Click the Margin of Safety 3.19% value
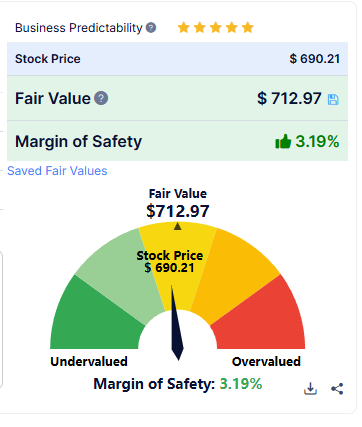This screenshot has width=362, height=427. point(317,141)
